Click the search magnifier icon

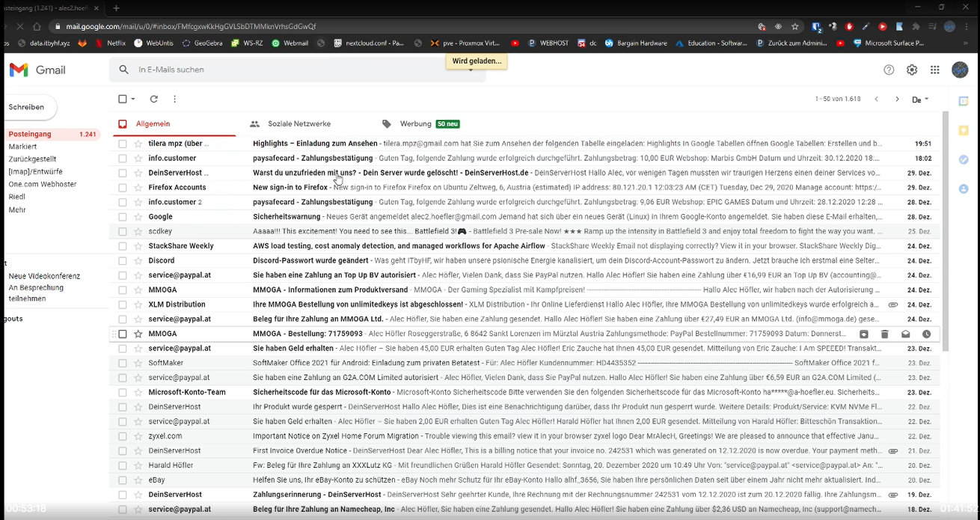[x=124, y=70]
